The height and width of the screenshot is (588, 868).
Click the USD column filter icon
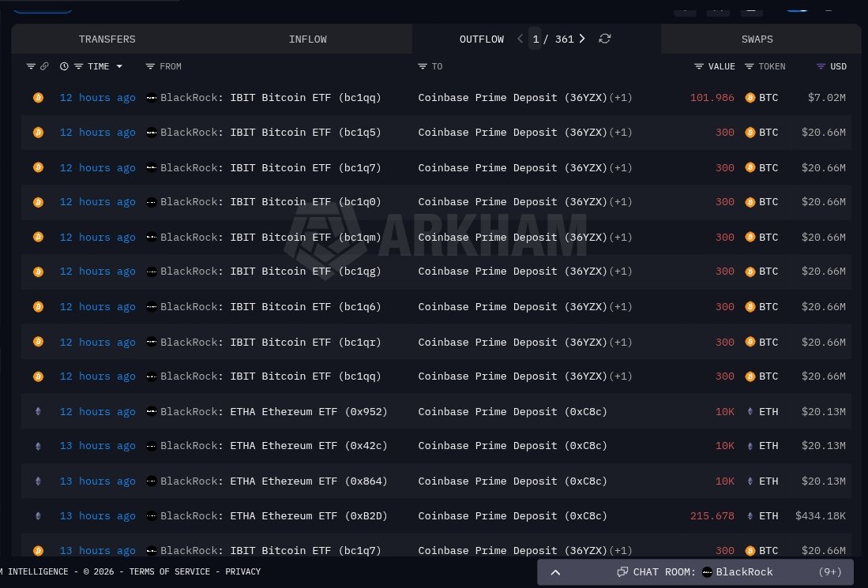[821, 66]
